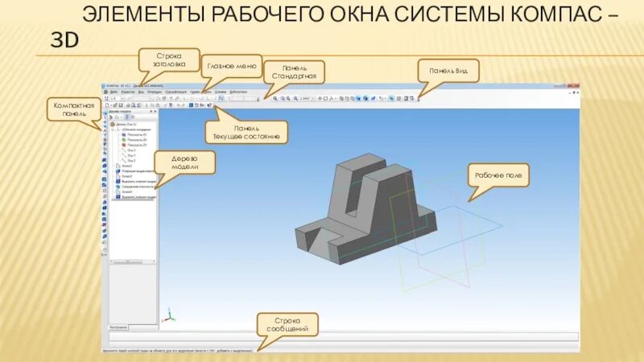Click the Print preview icon in Standard panel

[134, 105]
